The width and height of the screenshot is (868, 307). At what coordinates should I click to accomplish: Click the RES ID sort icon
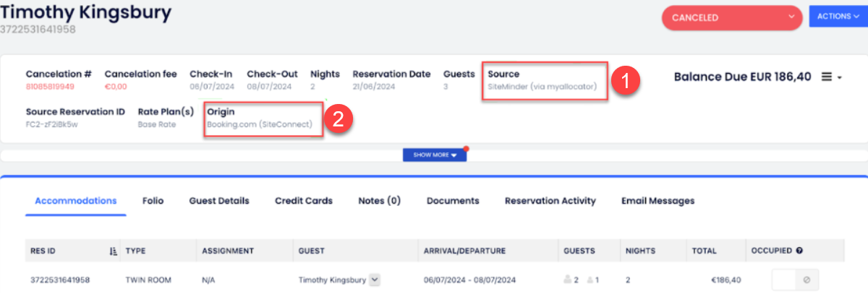113,251
